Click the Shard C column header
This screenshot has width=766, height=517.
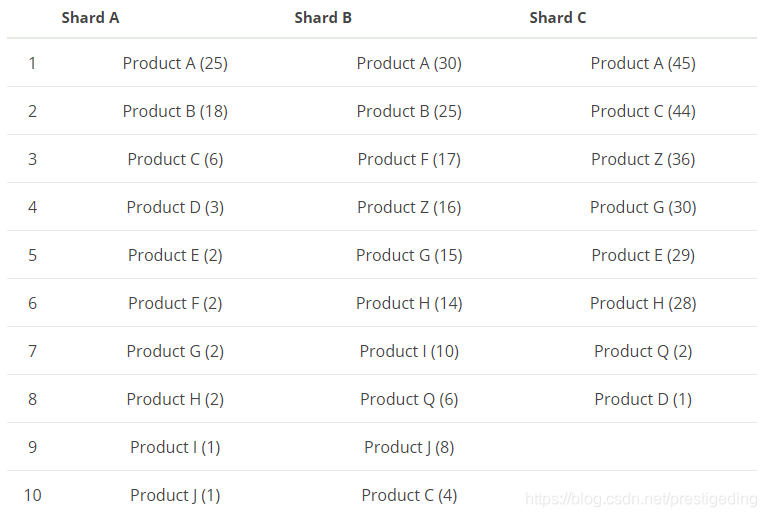557,18
